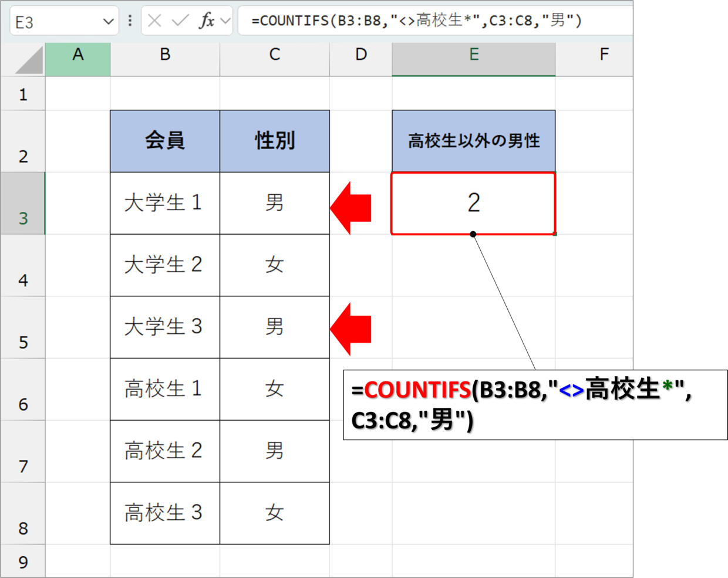
Task: Select column D header
Action: pos(361,59)
